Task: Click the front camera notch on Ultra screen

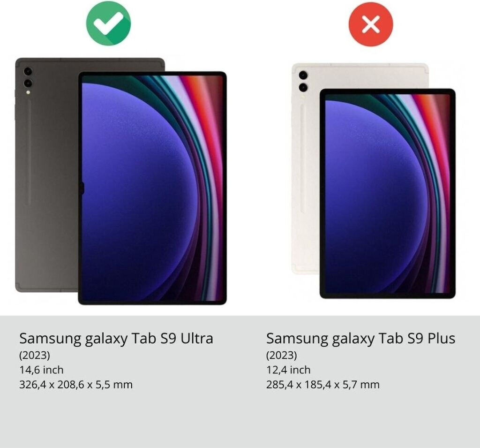Action: pos(82,188)
